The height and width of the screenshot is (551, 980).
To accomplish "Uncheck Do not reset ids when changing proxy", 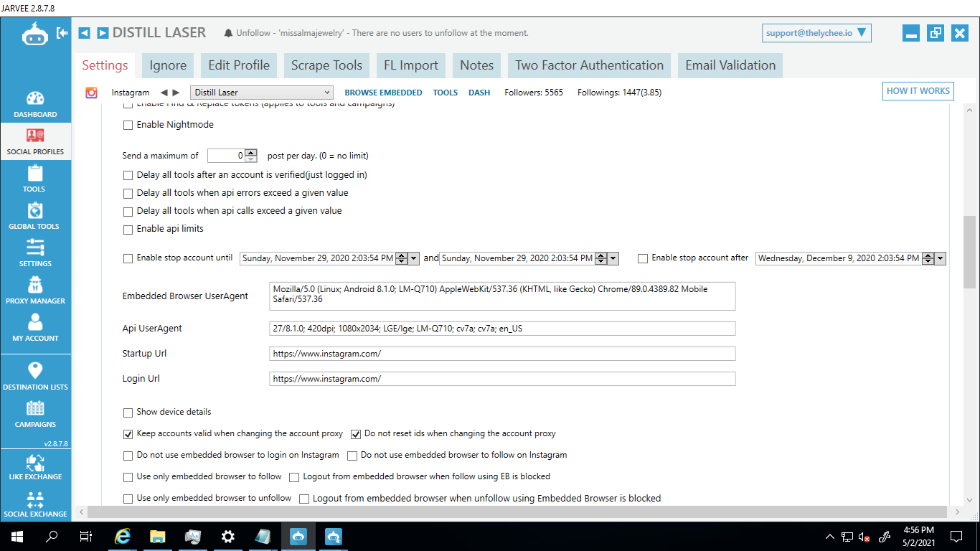I will click(356, 434).
